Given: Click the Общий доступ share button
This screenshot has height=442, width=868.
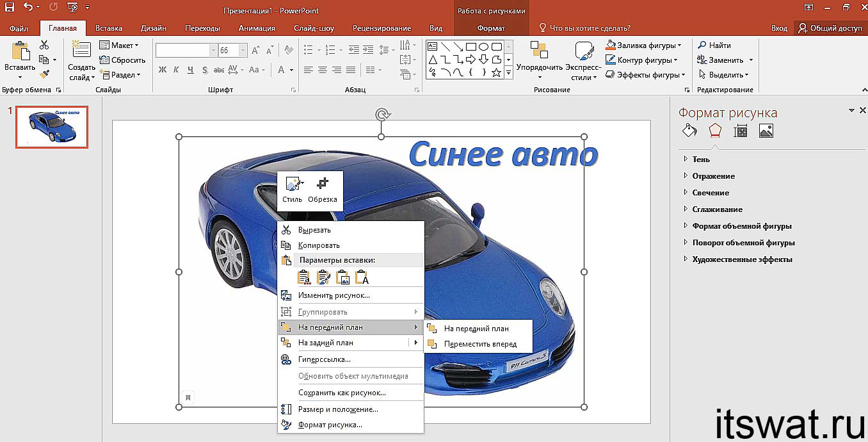Looking at the screenshot, I should (830, 28).
